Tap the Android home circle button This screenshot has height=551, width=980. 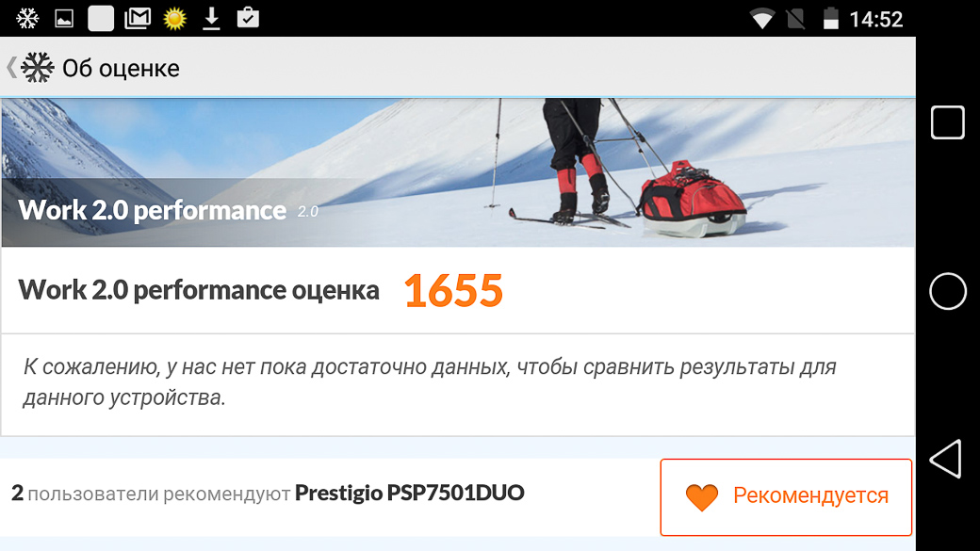point(948,291)
